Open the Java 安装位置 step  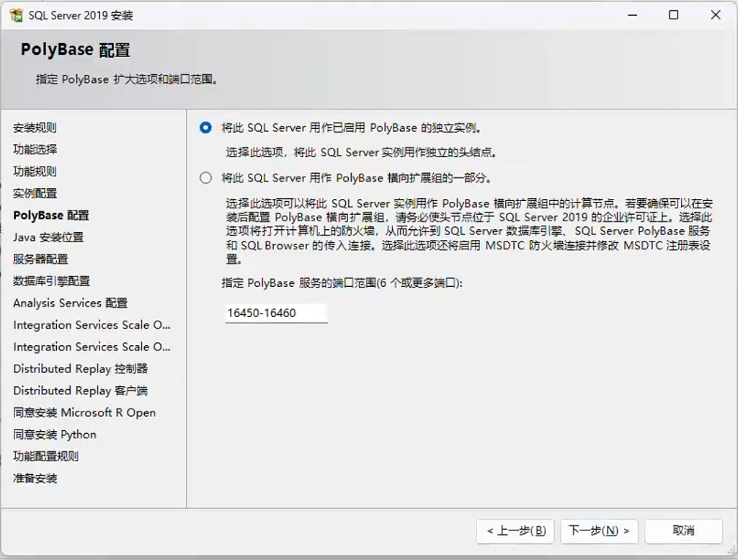48,237
